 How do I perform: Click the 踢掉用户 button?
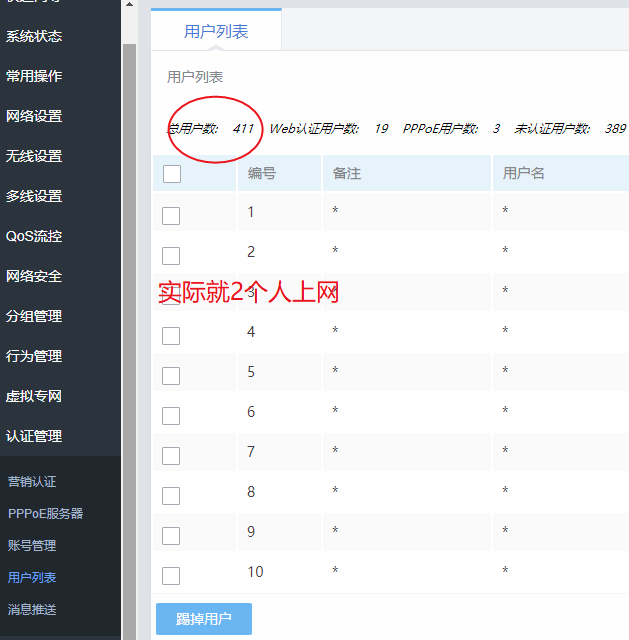click(204, 619)
